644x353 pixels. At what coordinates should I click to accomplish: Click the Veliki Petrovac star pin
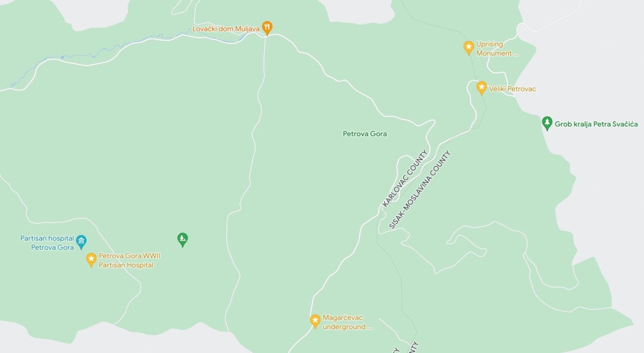[x=481, y=88]
